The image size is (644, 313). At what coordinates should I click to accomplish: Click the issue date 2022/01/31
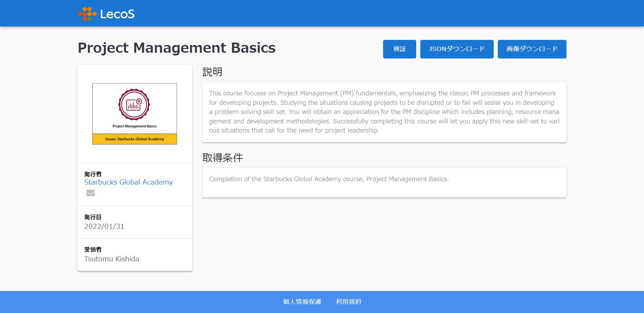tap(104, 226)
